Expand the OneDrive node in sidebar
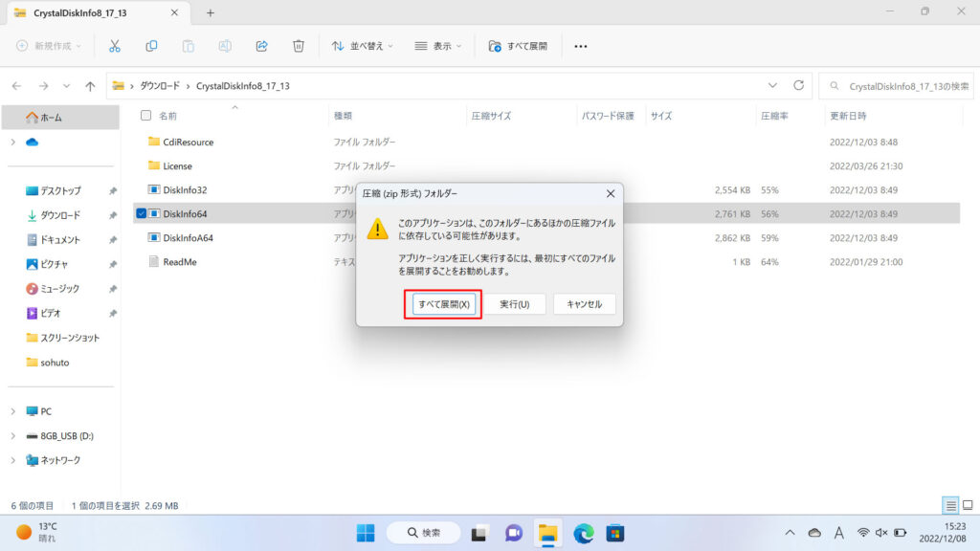 [13, 142]
